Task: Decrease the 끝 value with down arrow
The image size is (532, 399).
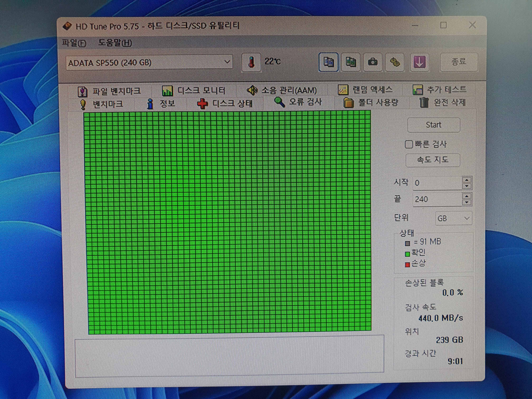Action: pos(467,202)
